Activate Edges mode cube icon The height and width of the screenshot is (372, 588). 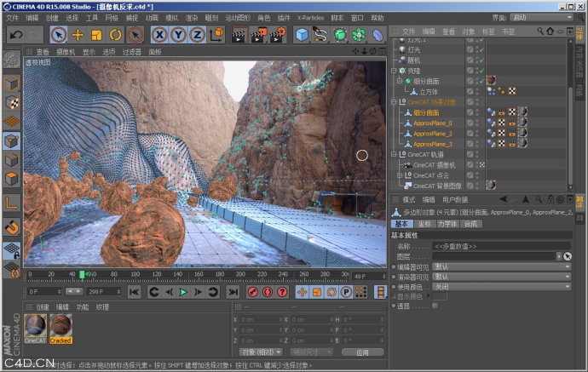[x=12, y=160]
